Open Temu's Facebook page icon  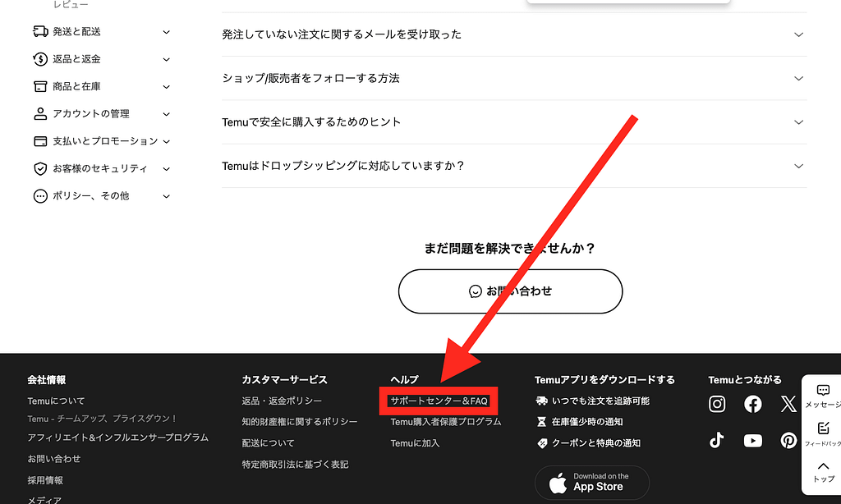pos(752,404)
